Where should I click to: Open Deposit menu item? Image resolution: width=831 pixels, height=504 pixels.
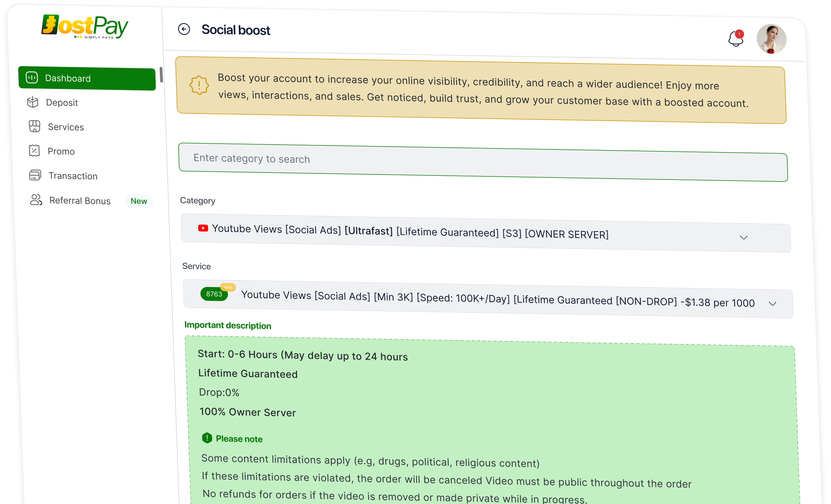62,103
